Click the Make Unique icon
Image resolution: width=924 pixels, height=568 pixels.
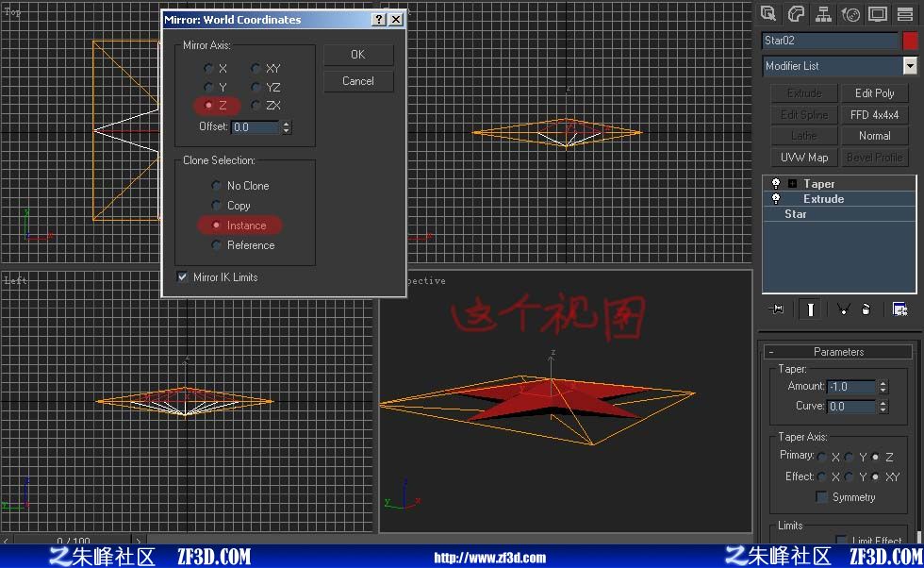click(x=843, y=309)
